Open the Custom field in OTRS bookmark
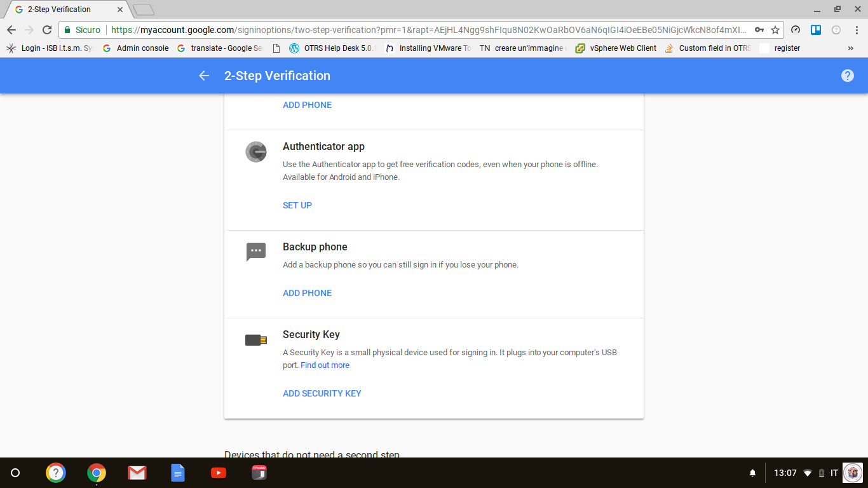The image size is (868, 488). [707, 48]
